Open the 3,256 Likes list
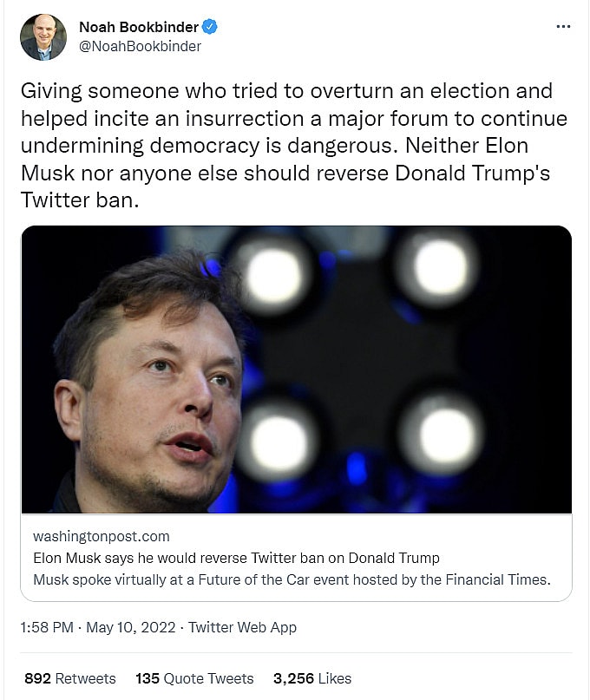590x700 pixels. click(x=312, y=678)
